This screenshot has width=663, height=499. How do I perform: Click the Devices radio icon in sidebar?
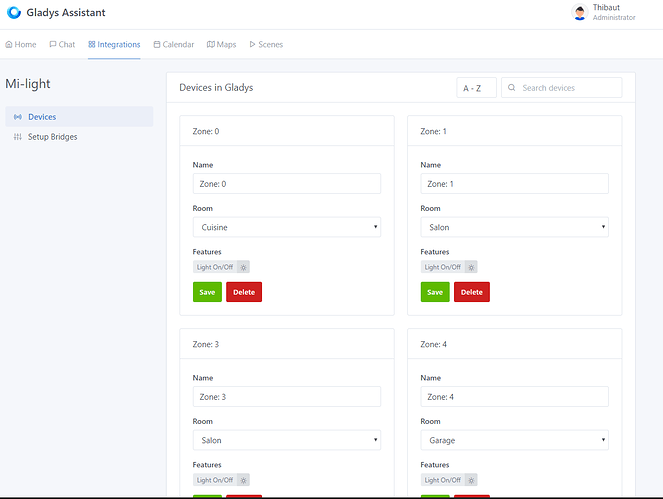coord(18,117)
